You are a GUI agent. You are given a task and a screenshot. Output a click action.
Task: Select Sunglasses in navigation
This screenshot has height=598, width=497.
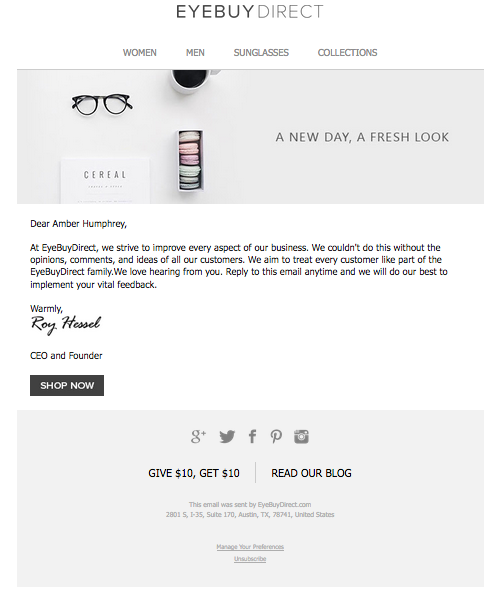261,53
